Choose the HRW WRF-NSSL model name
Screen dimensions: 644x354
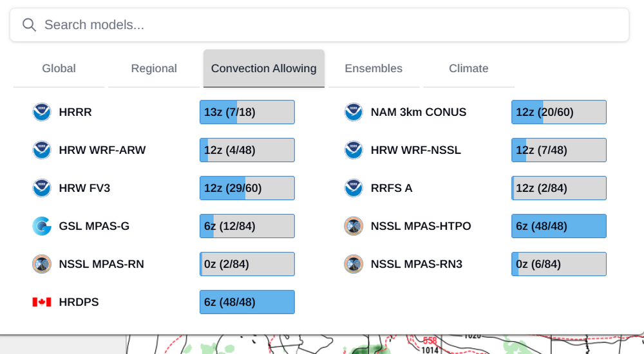pyautogui.click(x=415, y=150)
